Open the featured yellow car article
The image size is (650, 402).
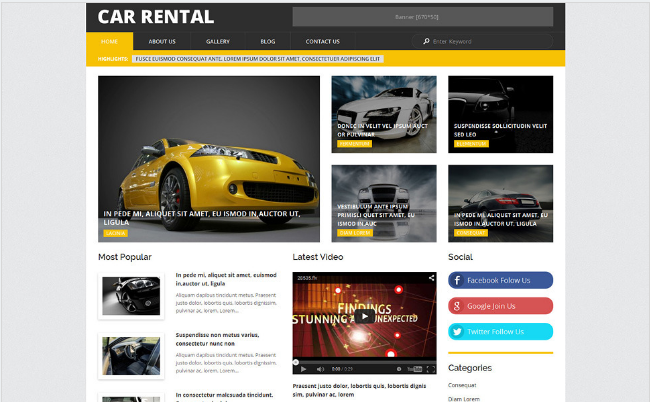tap(209, 159)
